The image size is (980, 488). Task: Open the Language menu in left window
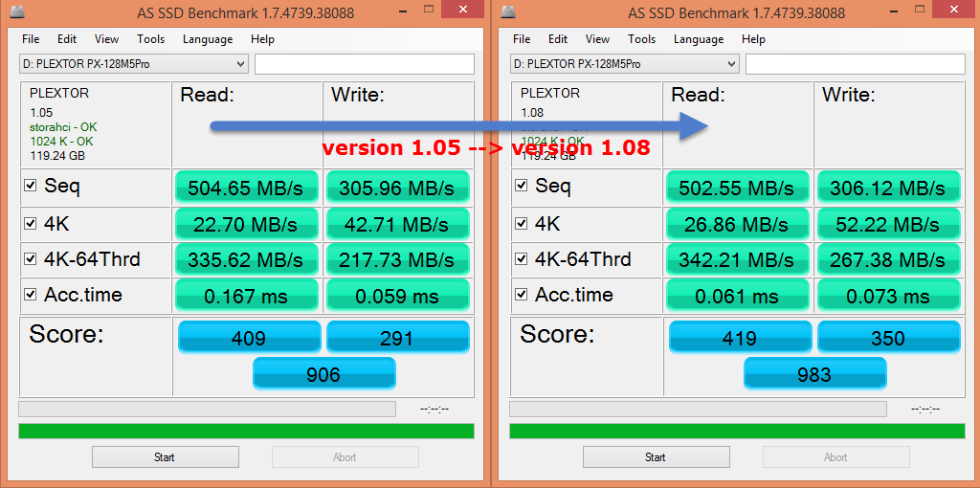[208, 39]
